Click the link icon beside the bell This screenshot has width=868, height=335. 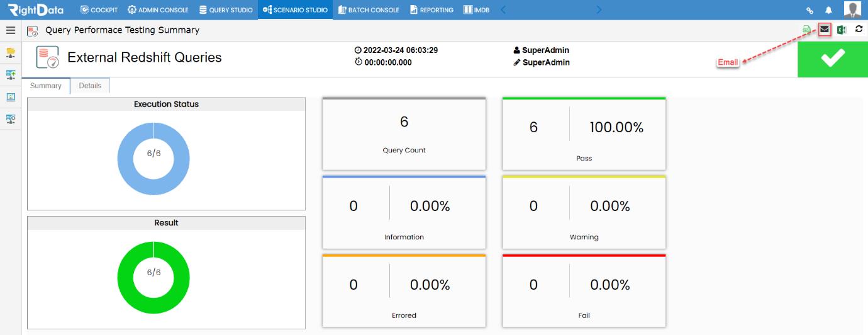(x=810, y=10)
